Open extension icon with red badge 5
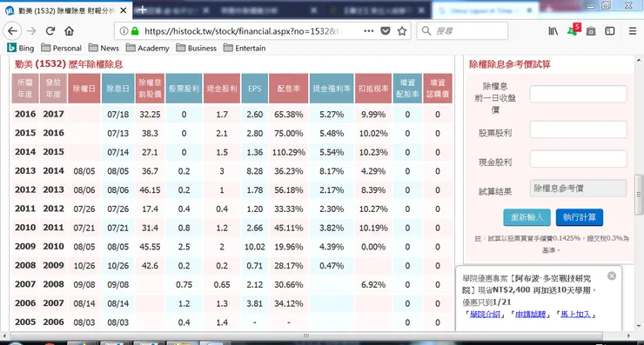 (574, 30)
